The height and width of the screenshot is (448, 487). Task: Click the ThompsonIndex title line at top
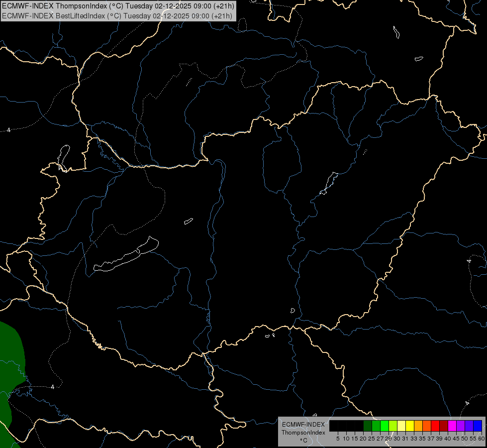pyautogui.click(x=118, y=6)
